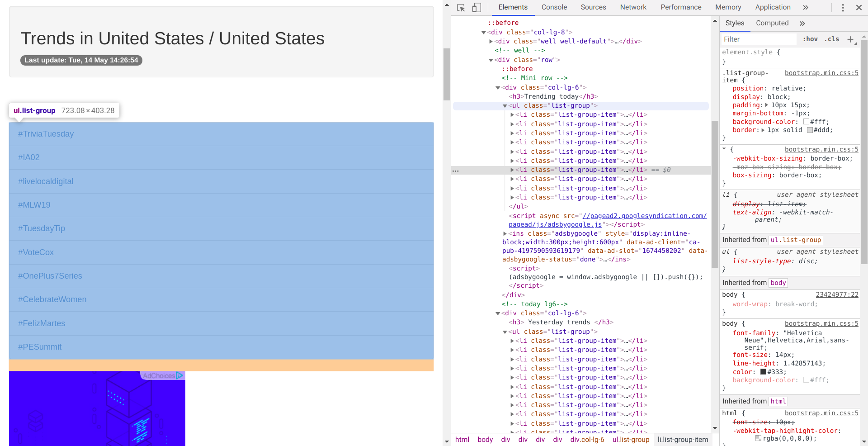
Task: Open the Sources tab
Action: click(593, 7)
